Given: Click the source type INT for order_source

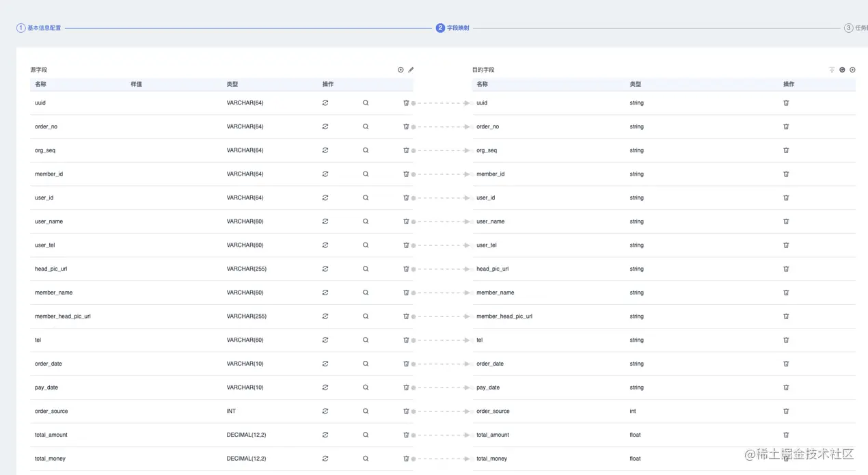Looking at the screenshot, I should click(x=231, y=411).
